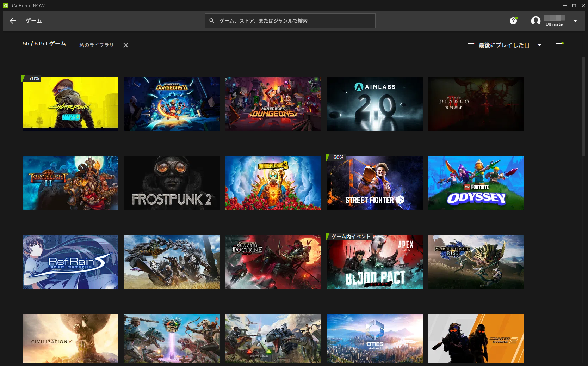Click the 56 / 6151 ゲーム count text
Screen dimensions: 588x366
44,43
